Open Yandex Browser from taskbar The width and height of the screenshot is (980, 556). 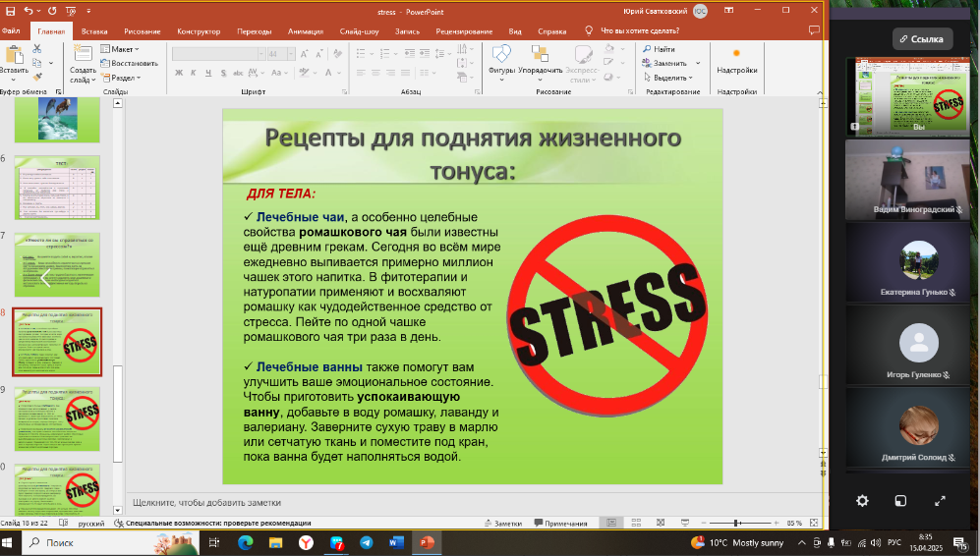pos(306,542)
